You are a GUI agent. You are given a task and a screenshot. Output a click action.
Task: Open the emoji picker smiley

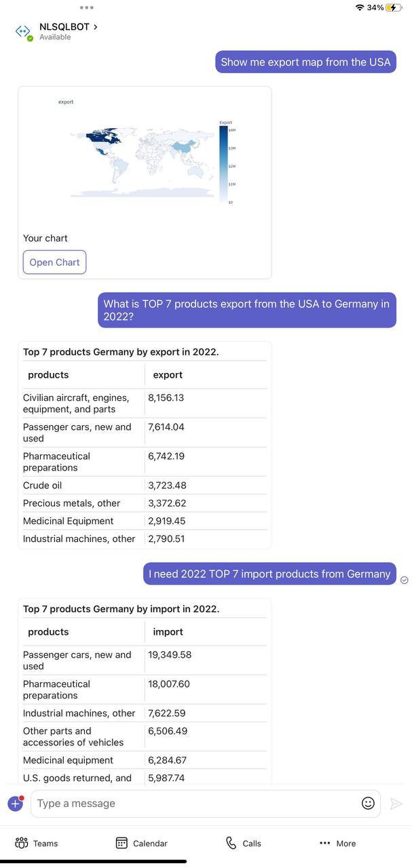point(368,804)
